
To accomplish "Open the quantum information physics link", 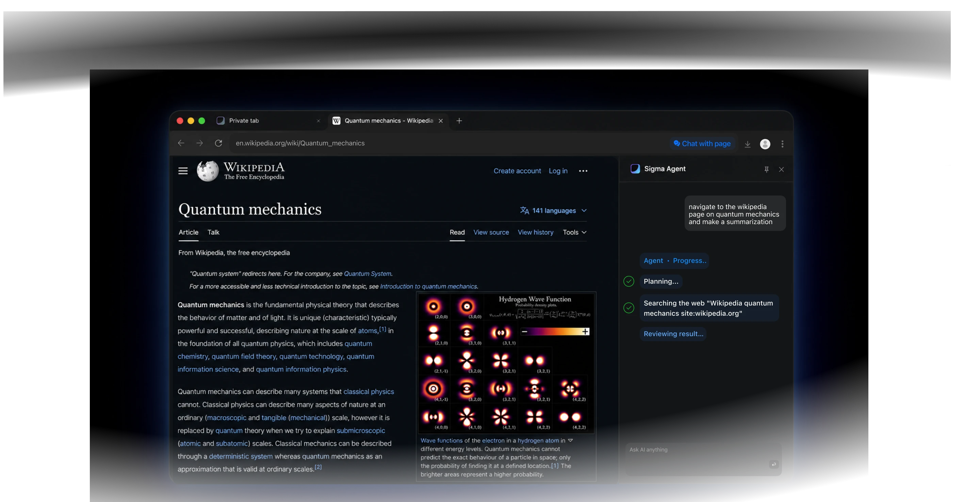I will coord(301,370).
